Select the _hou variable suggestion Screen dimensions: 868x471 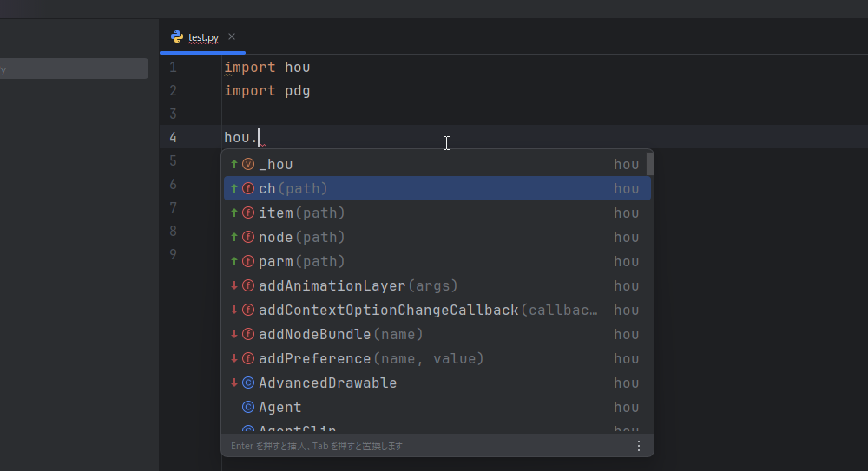276,164
